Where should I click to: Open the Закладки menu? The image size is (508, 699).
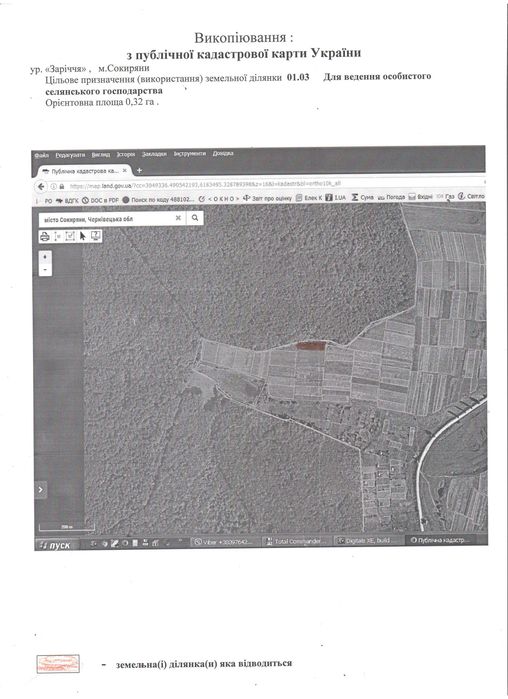click(154, 154)
